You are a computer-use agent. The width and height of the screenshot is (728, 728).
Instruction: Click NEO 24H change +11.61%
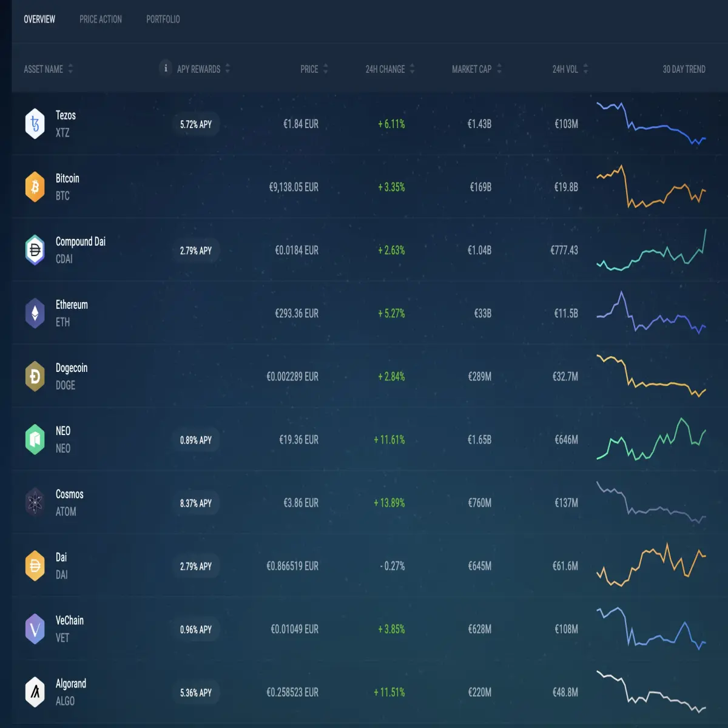(389, 440)
